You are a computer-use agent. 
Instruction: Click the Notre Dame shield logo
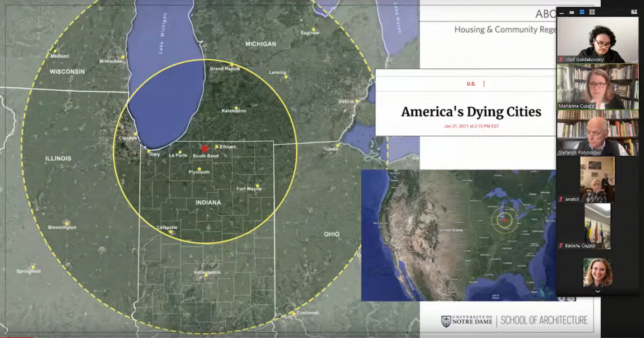(446, 321)
